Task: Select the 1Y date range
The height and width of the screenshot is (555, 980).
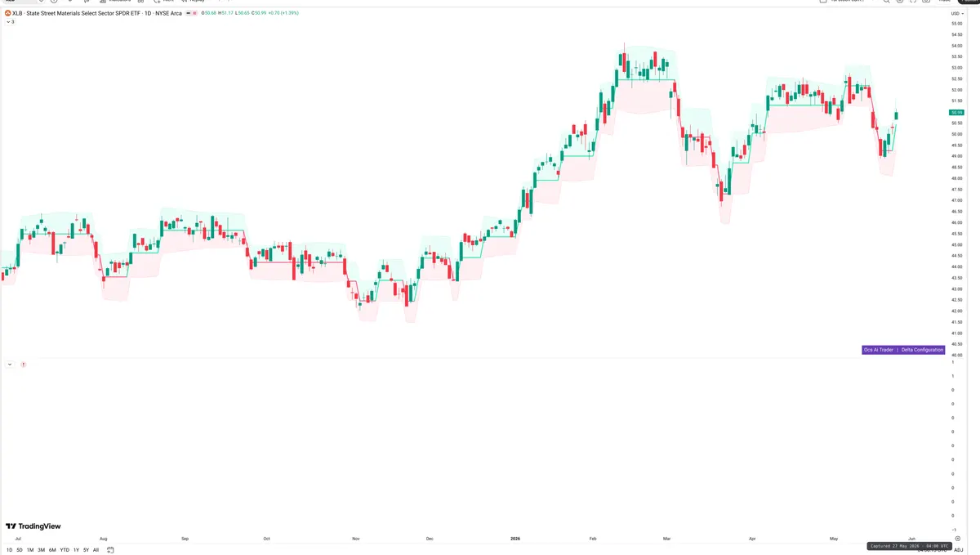Action: 76,550
